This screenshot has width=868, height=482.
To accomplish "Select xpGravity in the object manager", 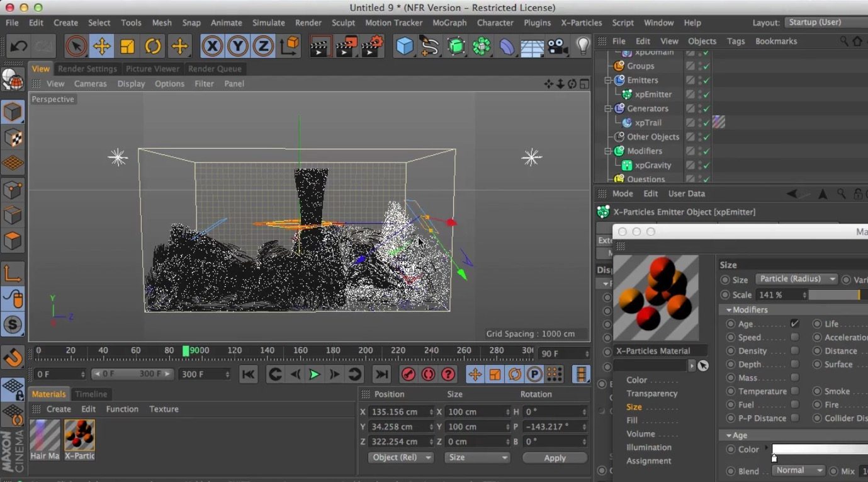I will point(653,165).
